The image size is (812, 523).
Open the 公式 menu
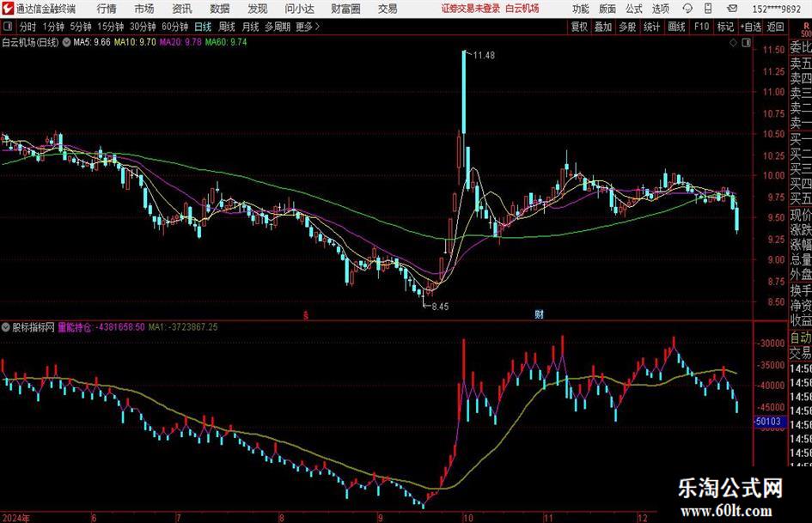click(x=634, y=9)
